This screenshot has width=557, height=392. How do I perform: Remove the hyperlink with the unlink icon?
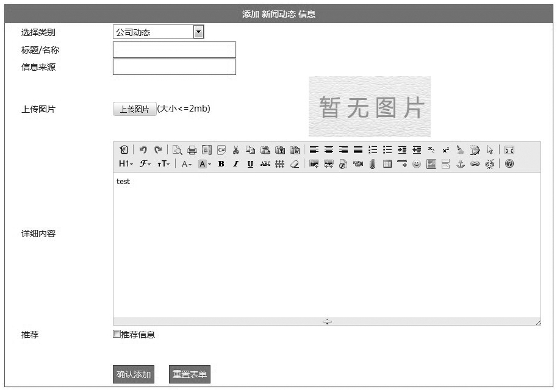490,163
